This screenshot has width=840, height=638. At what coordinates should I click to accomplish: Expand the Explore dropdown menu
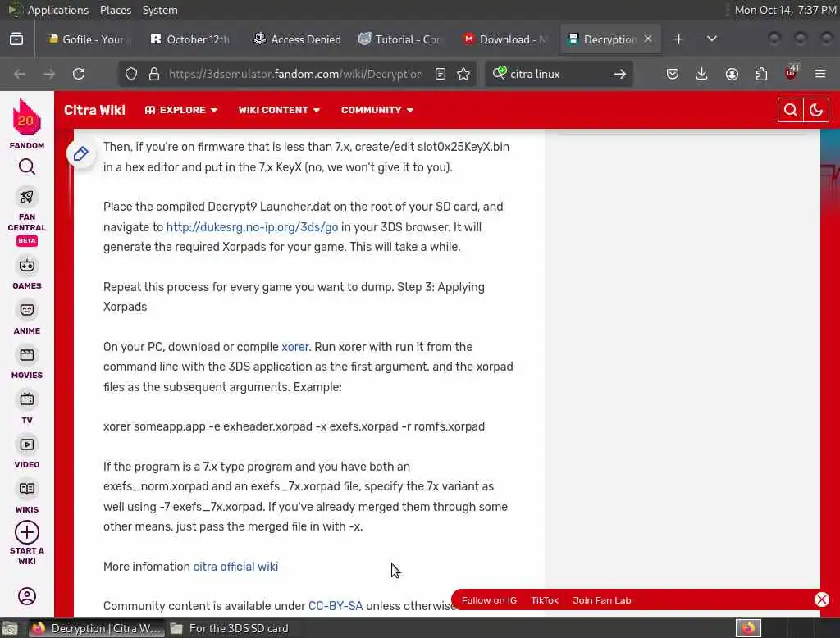click(x=181, y=110)
